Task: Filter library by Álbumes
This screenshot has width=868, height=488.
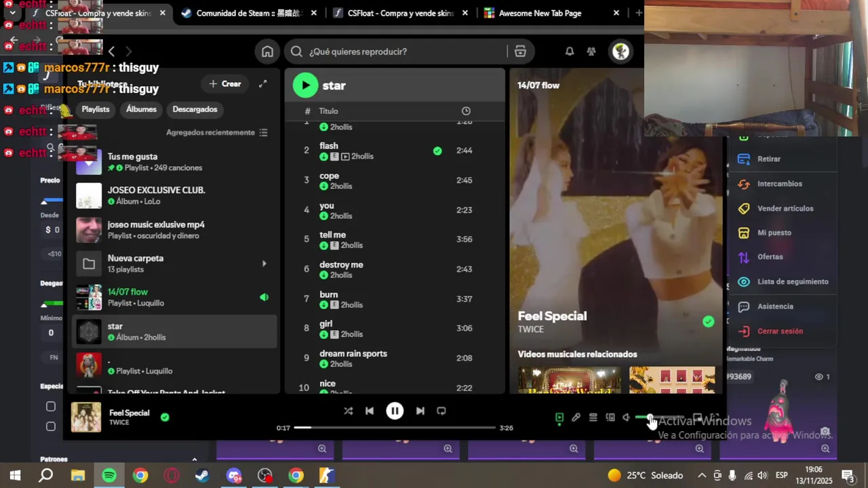Action: click(141, 109)
